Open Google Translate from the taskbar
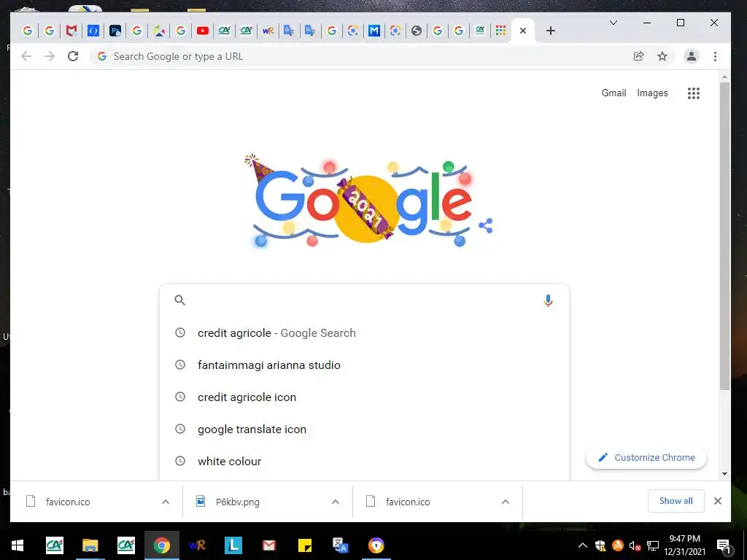 [340, 545]
